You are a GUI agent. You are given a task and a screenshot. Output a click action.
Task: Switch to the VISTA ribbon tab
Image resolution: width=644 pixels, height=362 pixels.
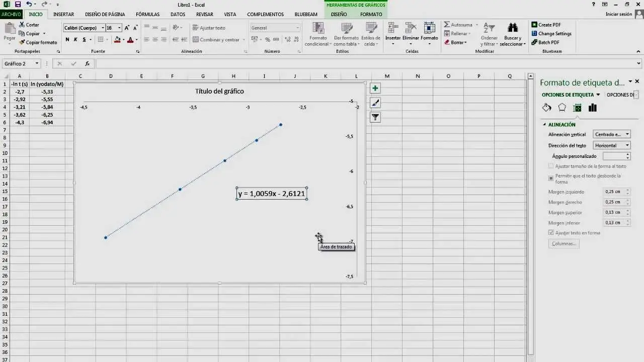coord(230,14)
